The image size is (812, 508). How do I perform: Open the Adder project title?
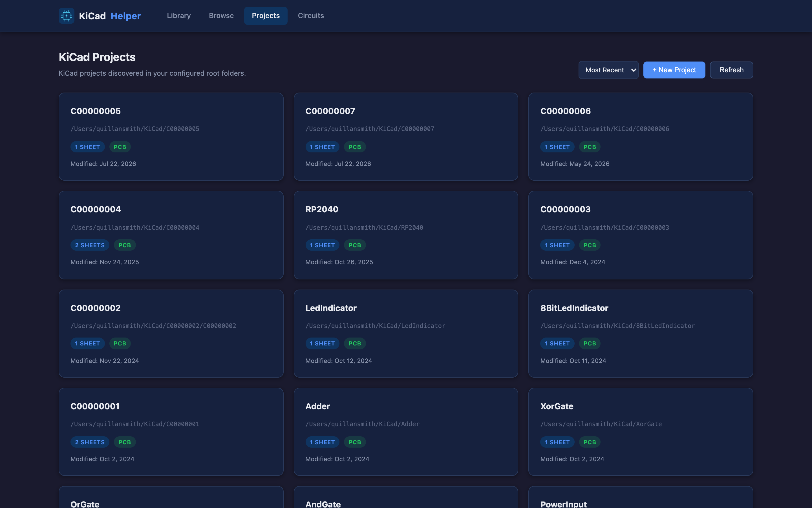tap(318, 406)
